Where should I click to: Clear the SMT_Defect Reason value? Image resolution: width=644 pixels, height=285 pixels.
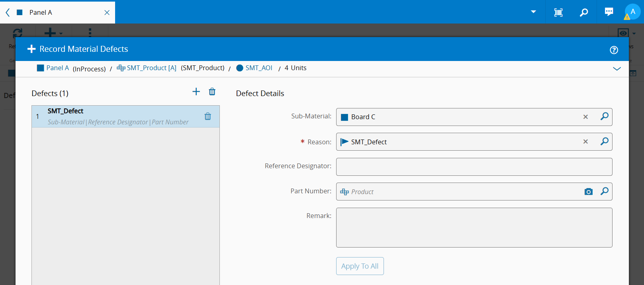point(585,142)
